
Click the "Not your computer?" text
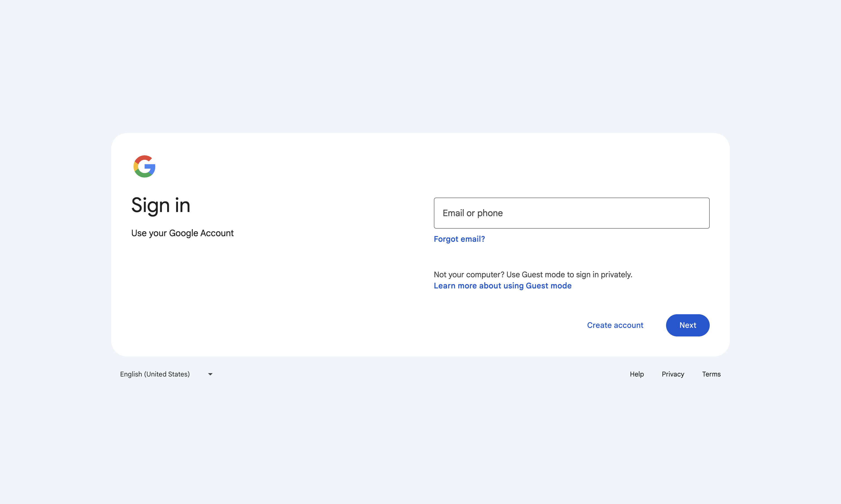tap(469, 275)
